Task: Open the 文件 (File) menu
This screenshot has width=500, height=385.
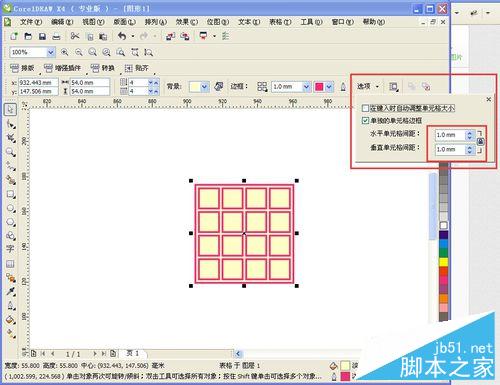Action: pyautogui.click(x=31, y=22)
